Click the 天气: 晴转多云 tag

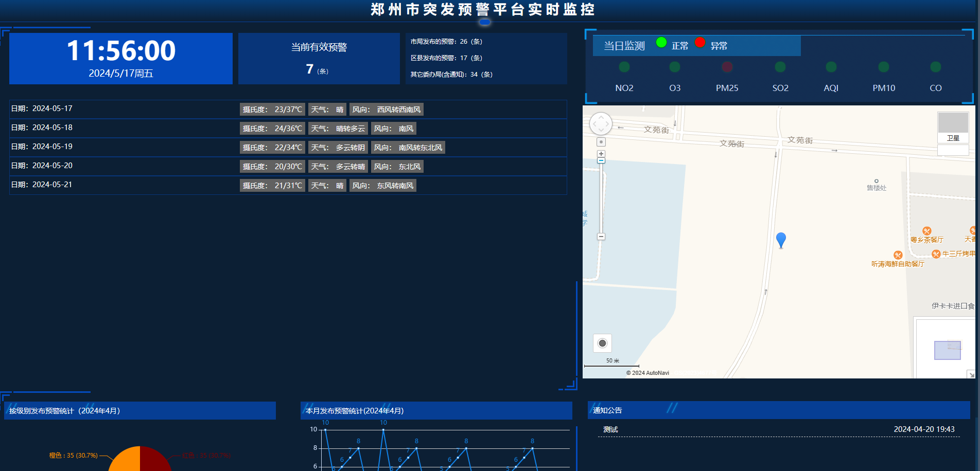coord(338,129)
